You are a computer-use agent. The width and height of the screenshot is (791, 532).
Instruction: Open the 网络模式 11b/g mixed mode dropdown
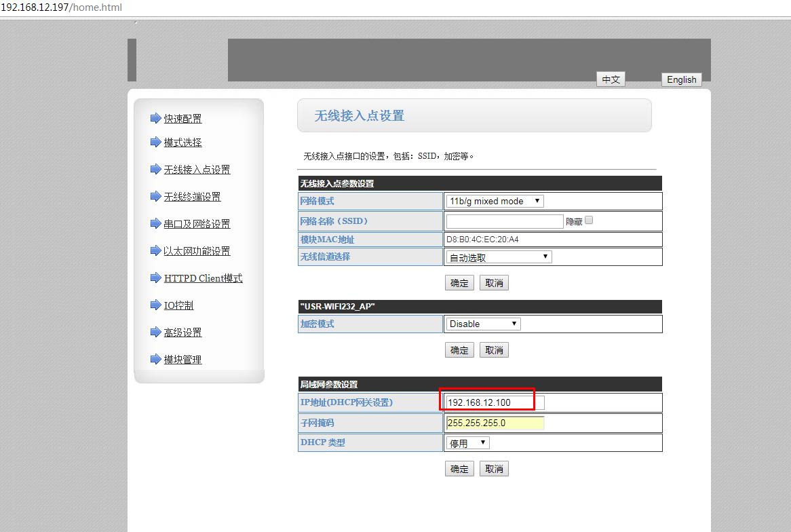click(495, 202)
